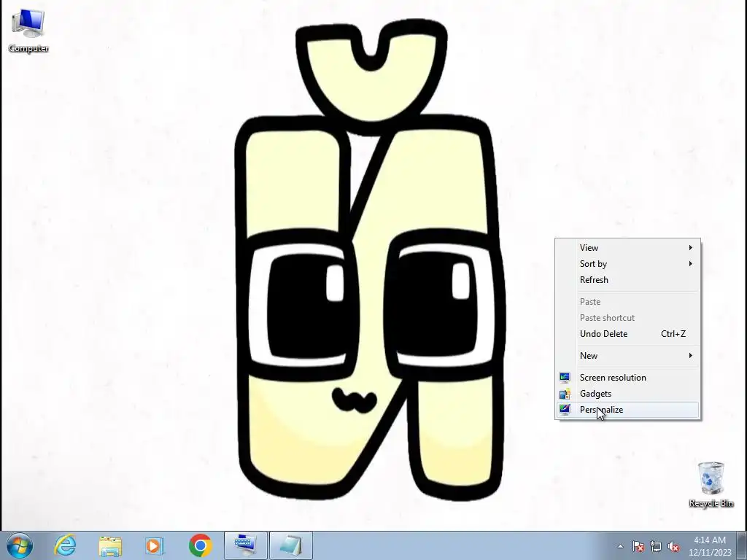This screenshot has height=560, width=747.
Task: Click the 12/11/2023 date in tray
Action: (x=710, y=553)
